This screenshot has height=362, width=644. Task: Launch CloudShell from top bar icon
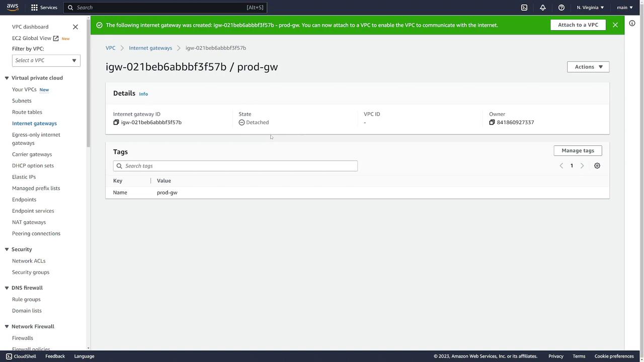point(524,8)
